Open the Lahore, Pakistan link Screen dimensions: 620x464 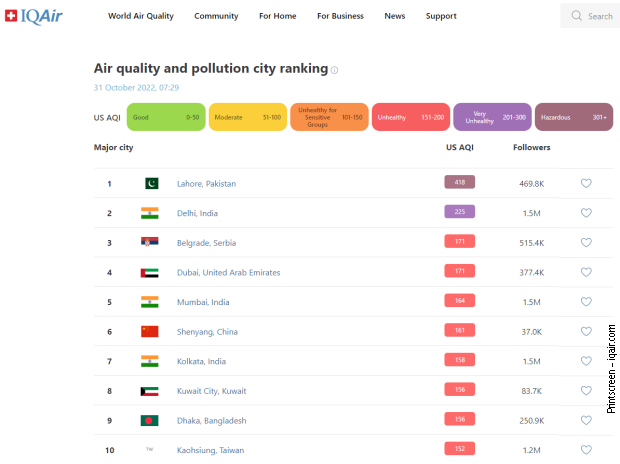click(x=206, y=184)
